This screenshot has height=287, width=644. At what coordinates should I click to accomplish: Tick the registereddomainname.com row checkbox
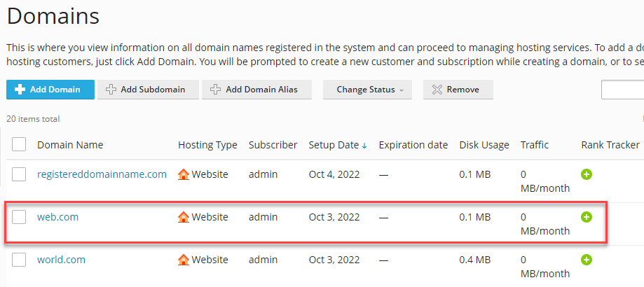click(x=20, y=174)
